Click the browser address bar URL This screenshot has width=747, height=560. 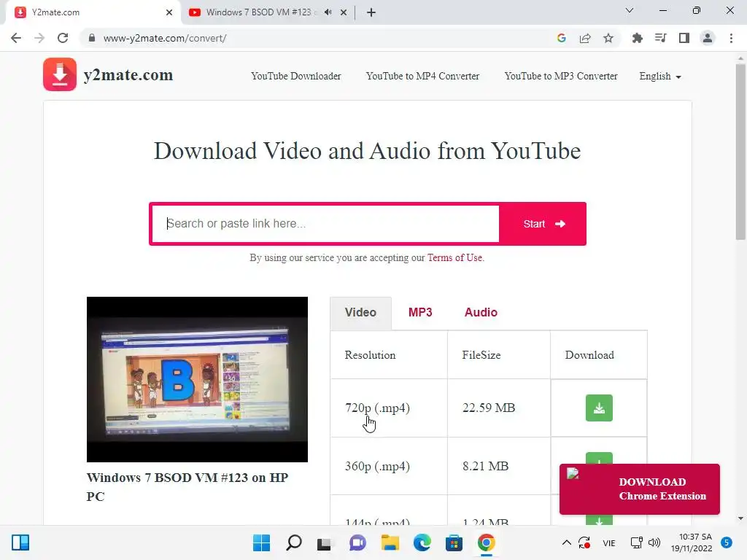tap(165, 38)
